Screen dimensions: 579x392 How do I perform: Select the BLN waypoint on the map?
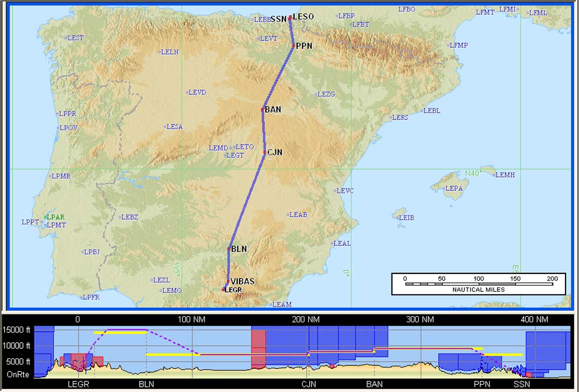(229, 249)
